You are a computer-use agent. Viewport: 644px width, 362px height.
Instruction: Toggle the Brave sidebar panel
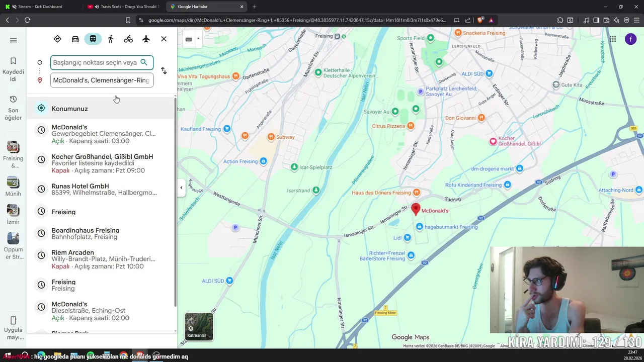click(596, 20)
